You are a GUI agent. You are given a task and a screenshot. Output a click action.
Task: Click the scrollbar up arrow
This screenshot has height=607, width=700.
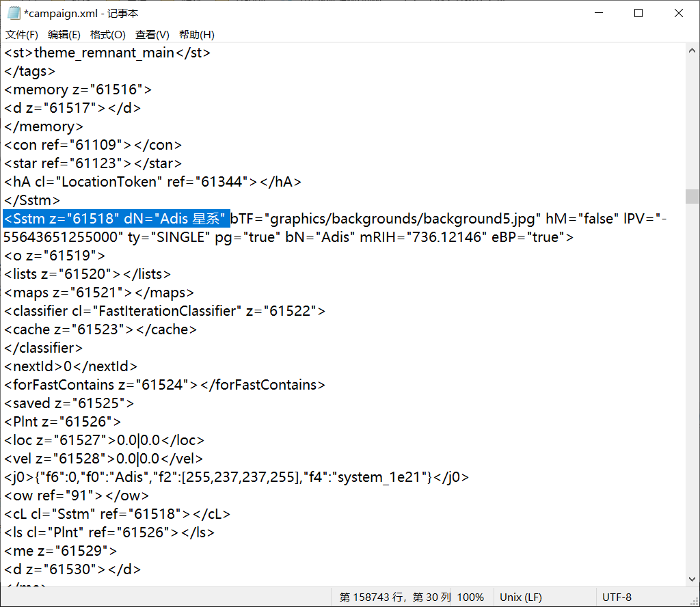pyautogui.click(x=692, y=52)
